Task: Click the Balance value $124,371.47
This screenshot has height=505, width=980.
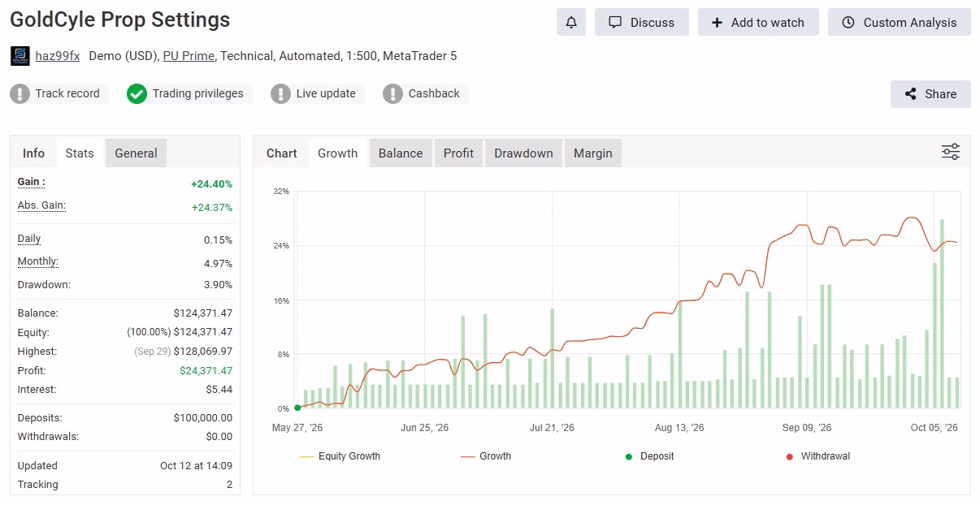Action: 202,313
